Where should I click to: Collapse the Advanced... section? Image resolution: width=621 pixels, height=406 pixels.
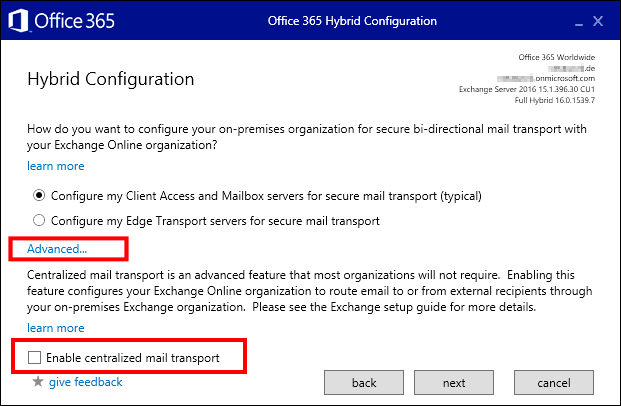[57, 249]
